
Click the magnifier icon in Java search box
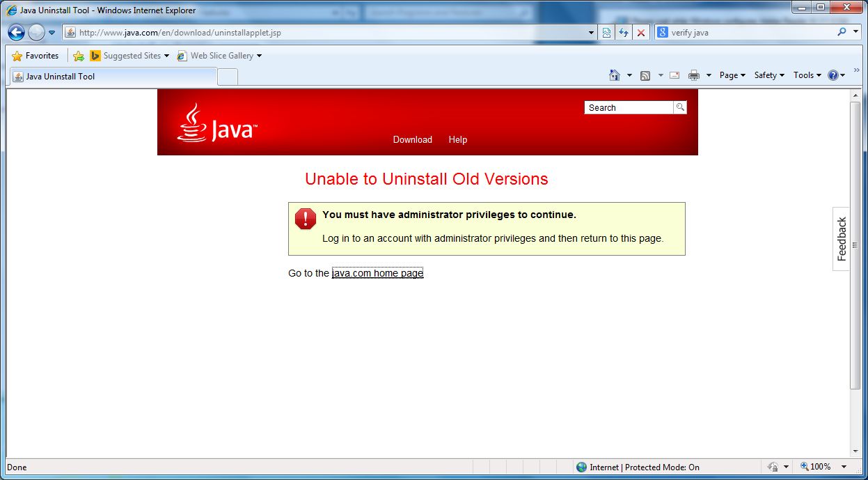coord(680,107)
